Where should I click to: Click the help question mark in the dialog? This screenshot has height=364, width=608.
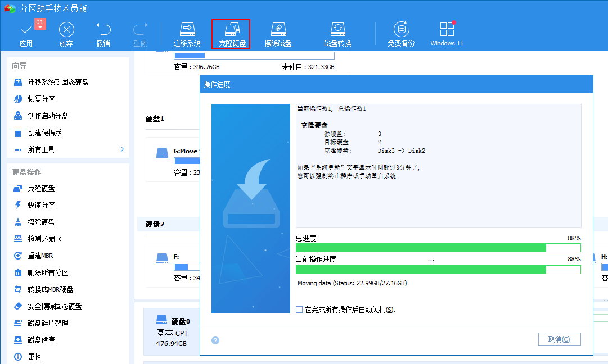point(215,340)
